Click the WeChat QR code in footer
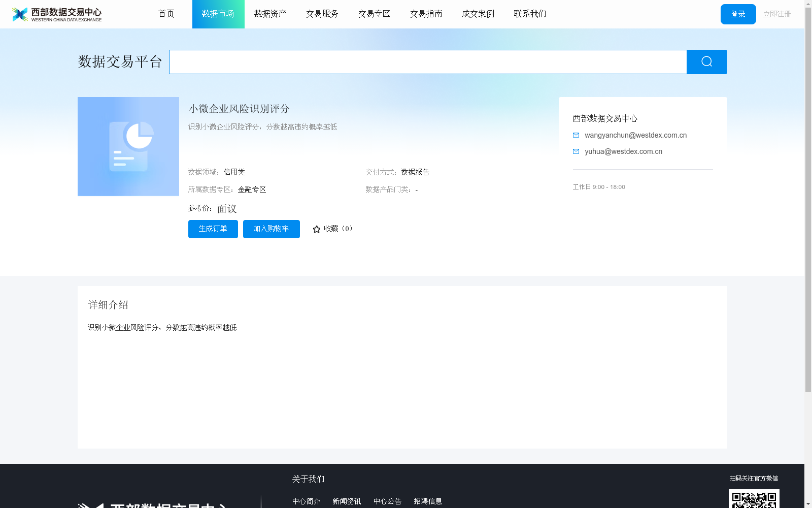Image resolution: width=812 pixels, height=508 pixels. 754,499
